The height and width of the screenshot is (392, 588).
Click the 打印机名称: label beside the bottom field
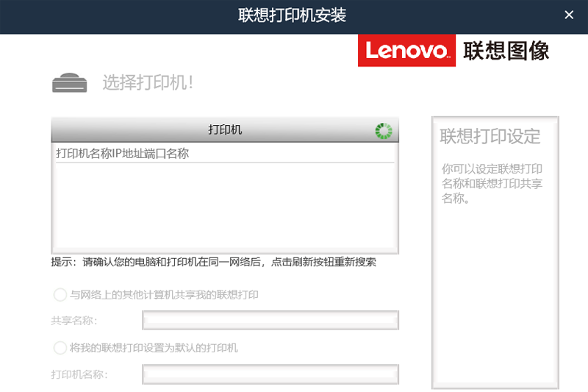(x=79, y=374)
